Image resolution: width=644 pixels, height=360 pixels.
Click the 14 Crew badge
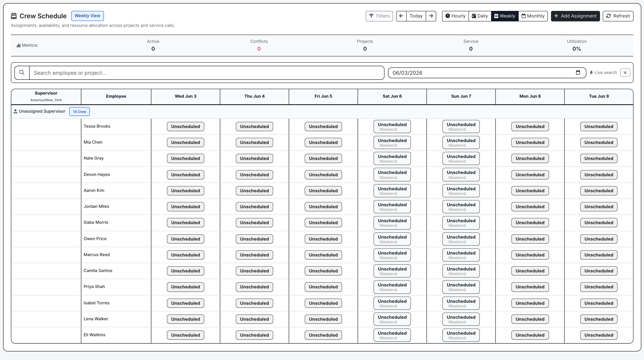(80, 112)
